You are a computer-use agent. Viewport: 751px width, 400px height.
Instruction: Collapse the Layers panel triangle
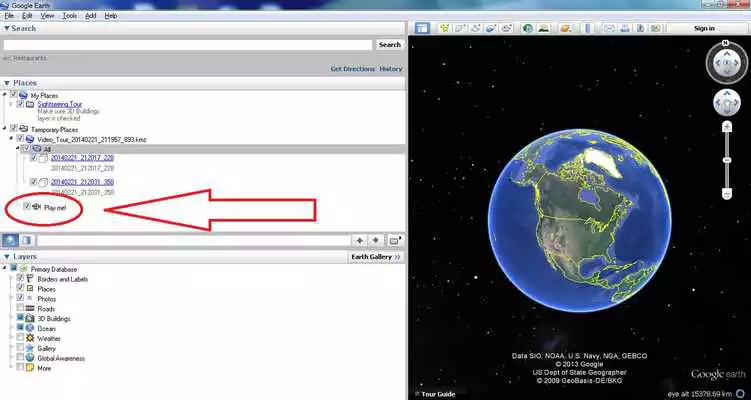(x=7, y=257)
